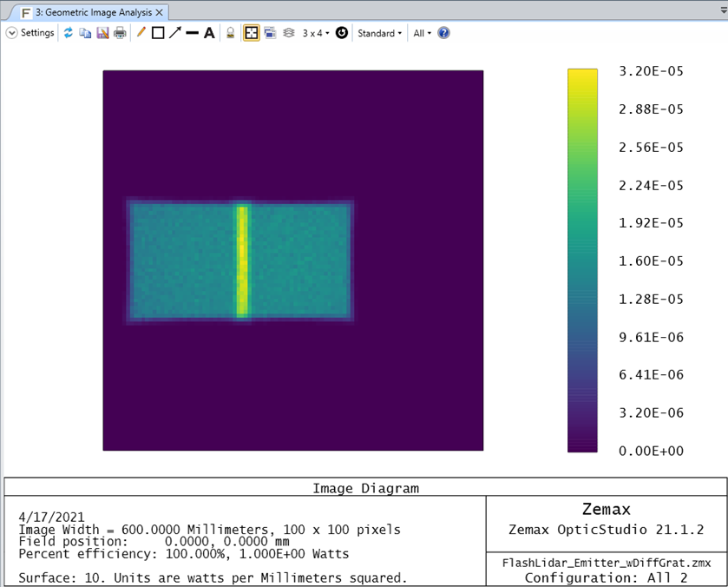
Task: Click the automatic rotation clock button
Action: pyautogui.click(x=342, y=33)
